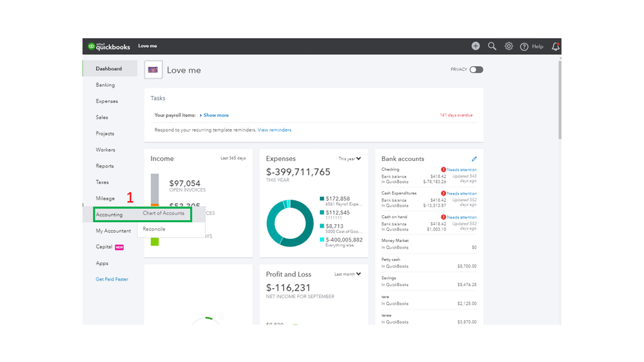The image size is (644, 362).
Task: Click the View reminders link
Action: pyautogui.click(x=275, y=129)
